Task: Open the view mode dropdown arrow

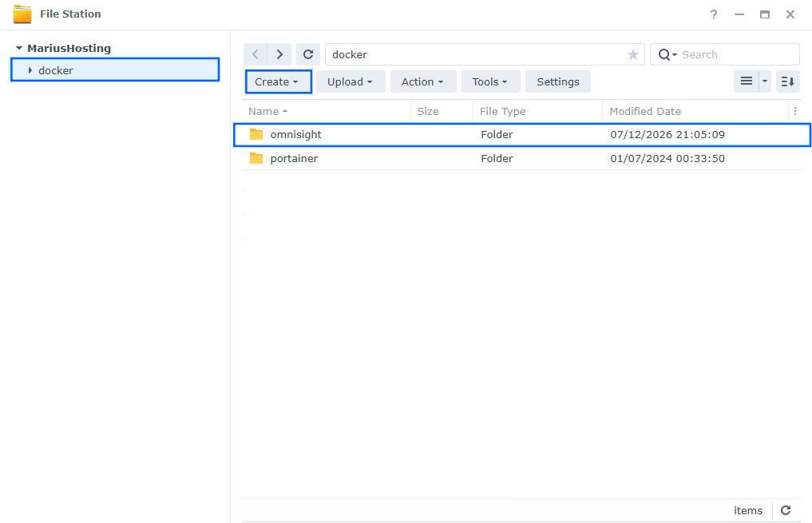Action: click(x=765, y=81)
